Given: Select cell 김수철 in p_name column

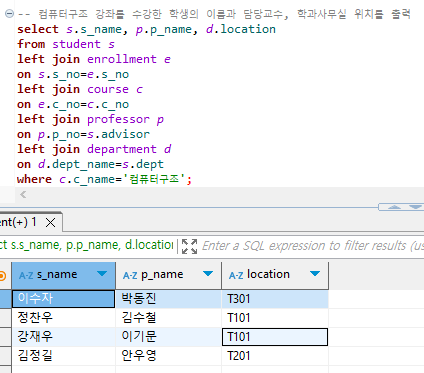Looking at the screenshot, I should (169, 318).
